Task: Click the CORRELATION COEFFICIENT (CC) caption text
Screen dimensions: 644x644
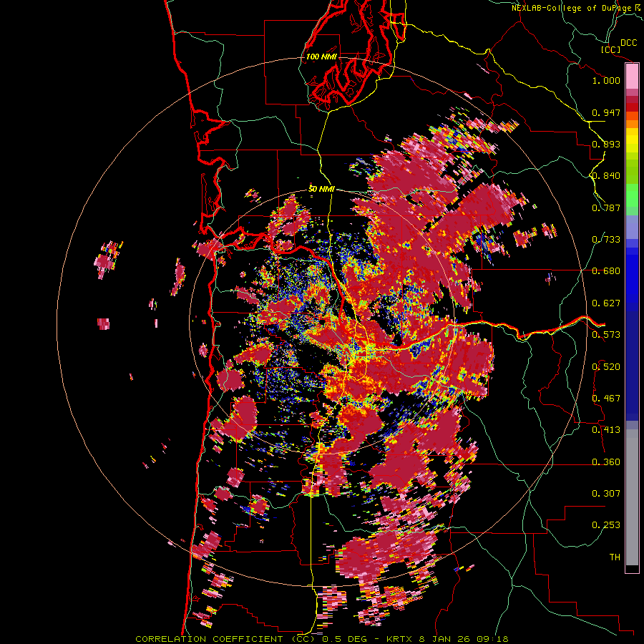Action: click(x=225, y=639)
